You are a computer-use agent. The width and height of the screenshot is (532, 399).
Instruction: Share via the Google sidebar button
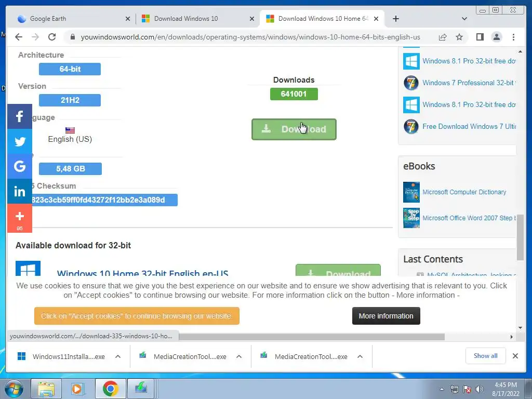click(x=20, y=166)
